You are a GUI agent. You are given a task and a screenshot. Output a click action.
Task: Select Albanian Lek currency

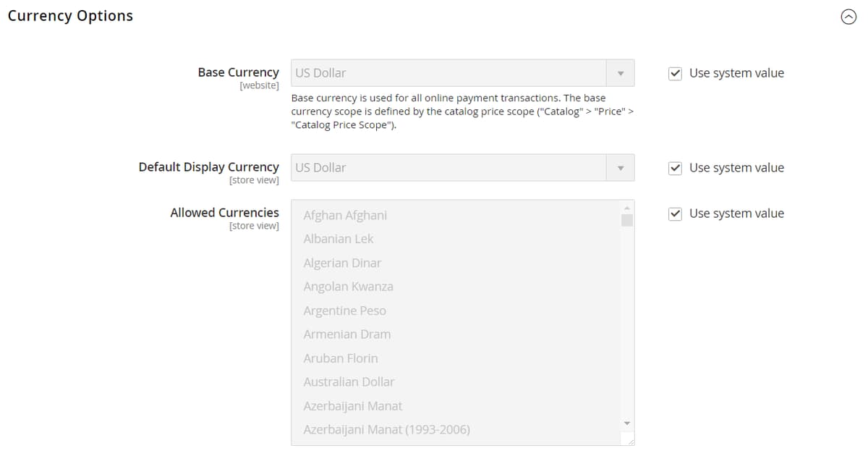(x=338, y=239)
